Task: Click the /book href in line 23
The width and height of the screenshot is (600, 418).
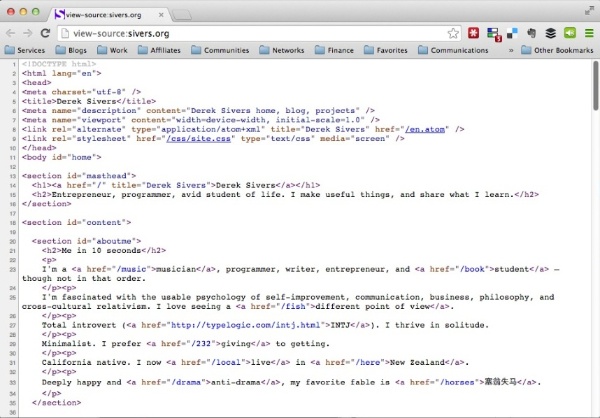Action: click(x=472, y=269)
